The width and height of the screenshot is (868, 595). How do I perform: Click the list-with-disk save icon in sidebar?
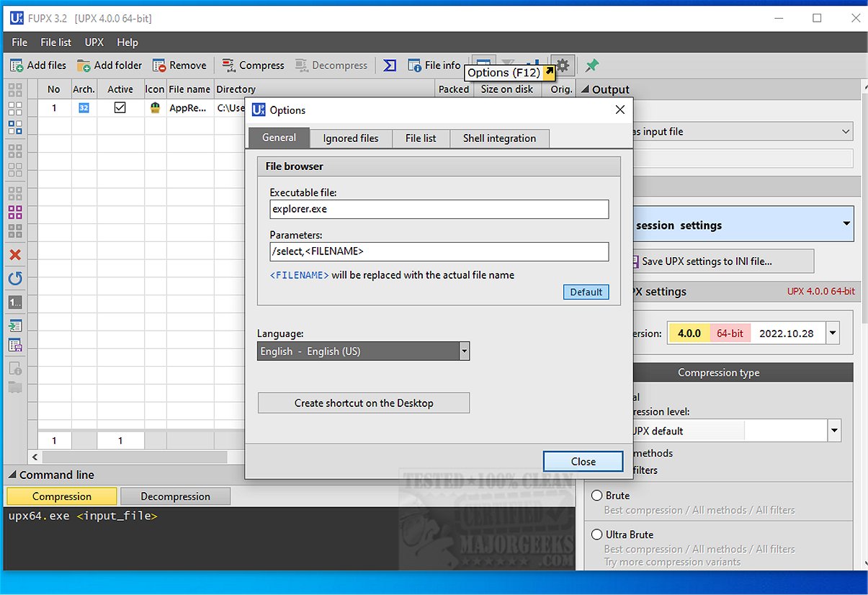tap(15, 345)
